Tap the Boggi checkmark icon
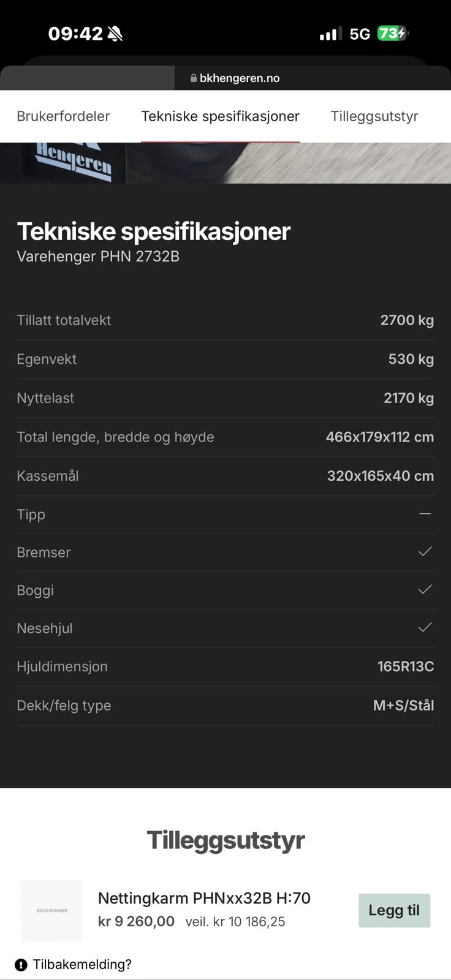Viewport: 451px width, 980px height. (x=425, y=590)
